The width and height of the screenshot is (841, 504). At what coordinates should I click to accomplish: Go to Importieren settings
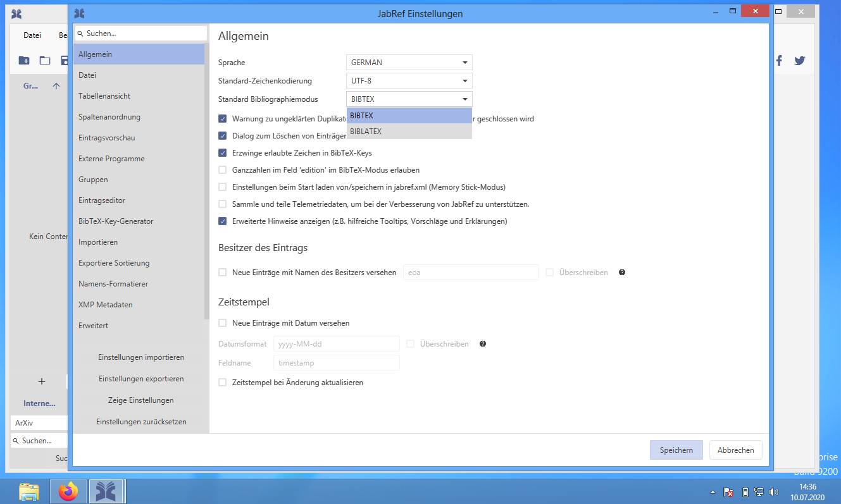click(x=139, y=242)
